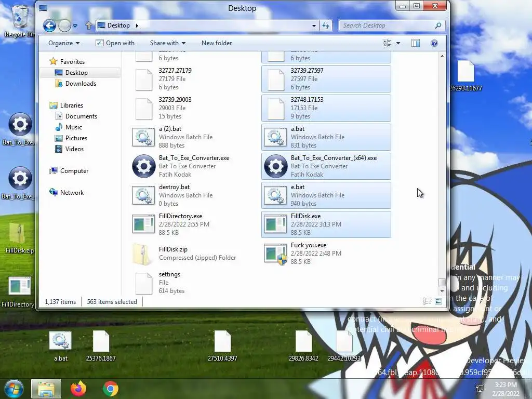Viewport: 532px width, 399px height.
Task: Click desktop file 29826.8342
Action: click(303, 346)
